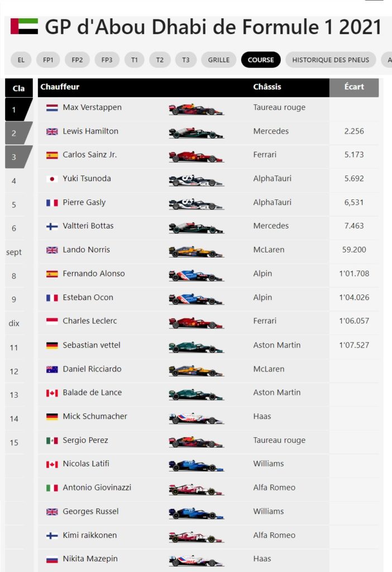Click Lewis Hamilton's British flag icon
Image resolution: width=392 pixels, height=572 pixels.
tap(52, 132)
